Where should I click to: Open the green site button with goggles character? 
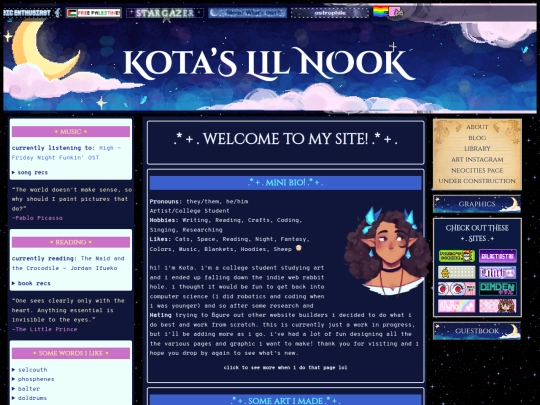(x=457, y=256)
